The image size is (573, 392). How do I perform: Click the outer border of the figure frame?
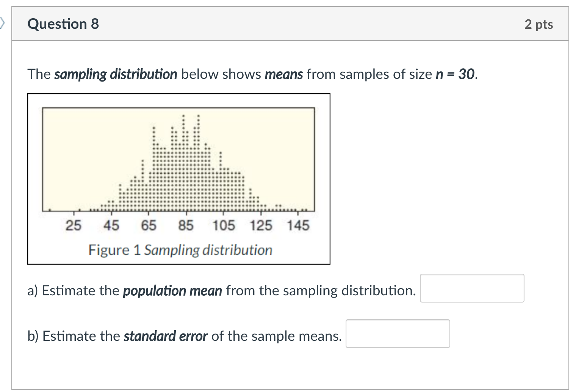(x=27, y=178)
